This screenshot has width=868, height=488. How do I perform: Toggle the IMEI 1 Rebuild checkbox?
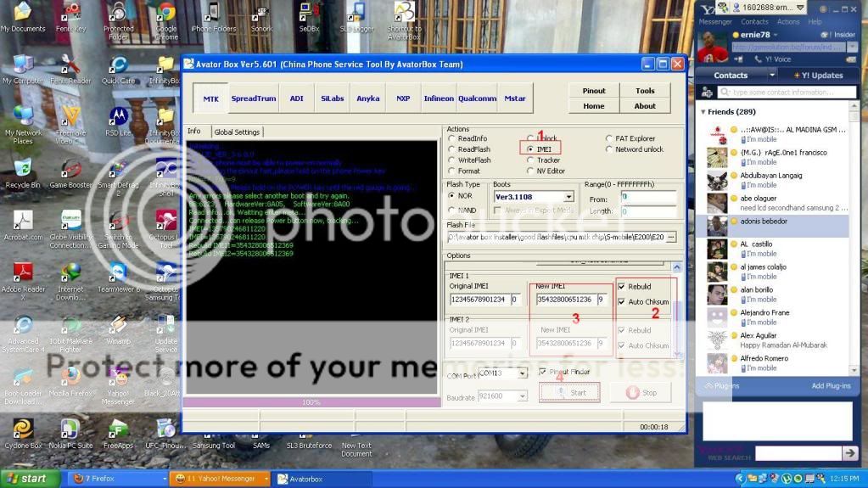pos(622,287)
